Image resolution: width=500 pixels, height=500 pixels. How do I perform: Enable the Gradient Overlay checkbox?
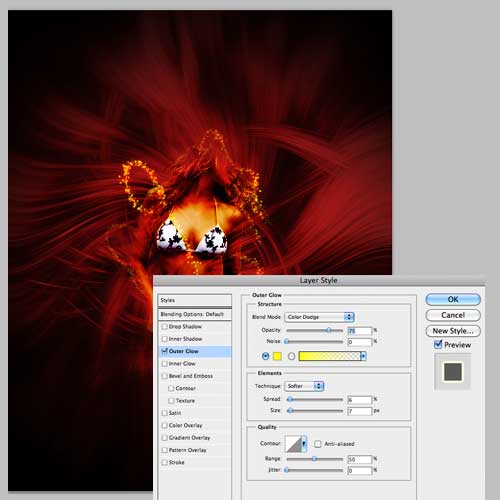coord(164,438)
